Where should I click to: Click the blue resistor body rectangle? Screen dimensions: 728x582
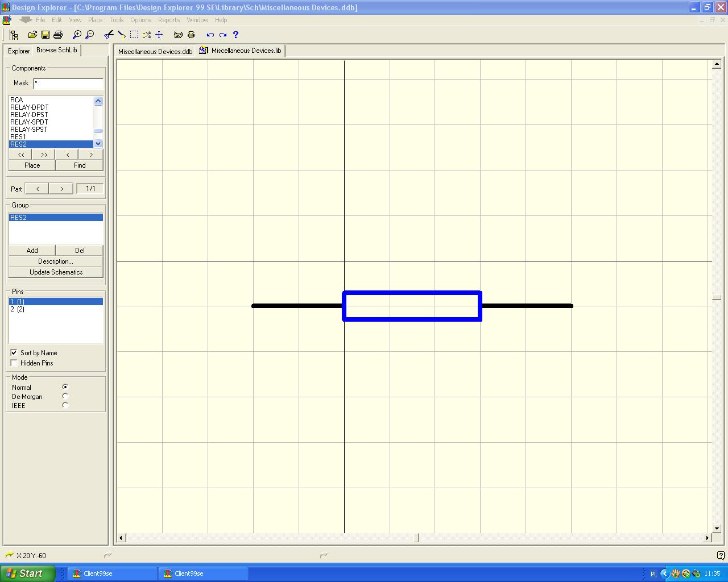[x=412, y=306]
